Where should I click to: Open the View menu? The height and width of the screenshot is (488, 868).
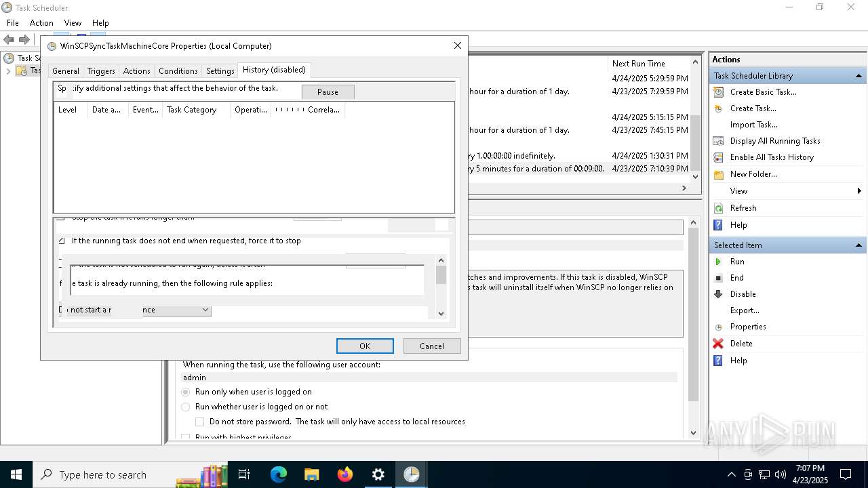tap(73, 23)
